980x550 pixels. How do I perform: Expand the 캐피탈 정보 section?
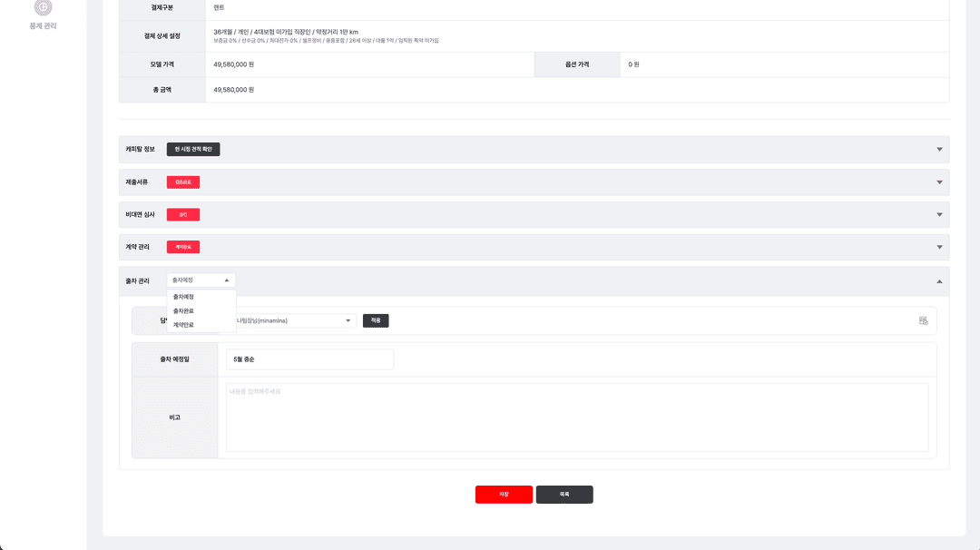(939, 149)
